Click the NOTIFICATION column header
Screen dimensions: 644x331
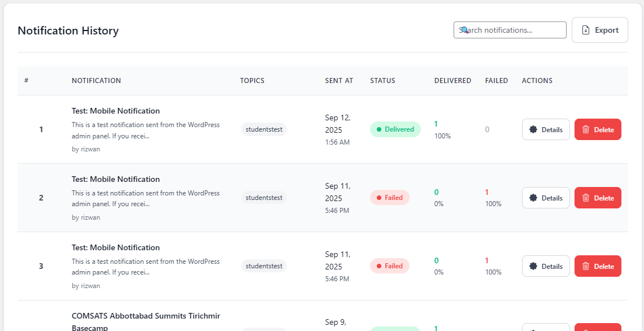point(97,81)
